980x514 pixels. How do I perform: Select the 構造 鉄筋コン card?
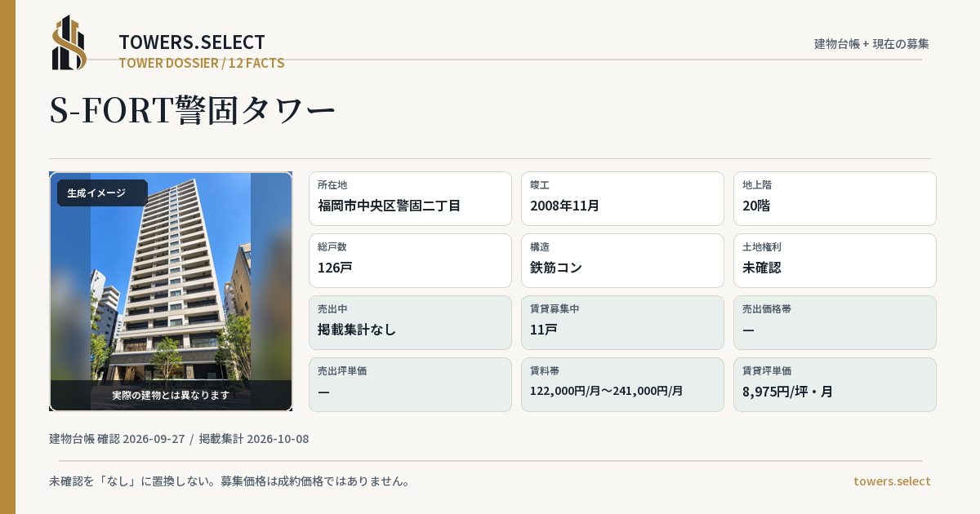coord(622,260)
